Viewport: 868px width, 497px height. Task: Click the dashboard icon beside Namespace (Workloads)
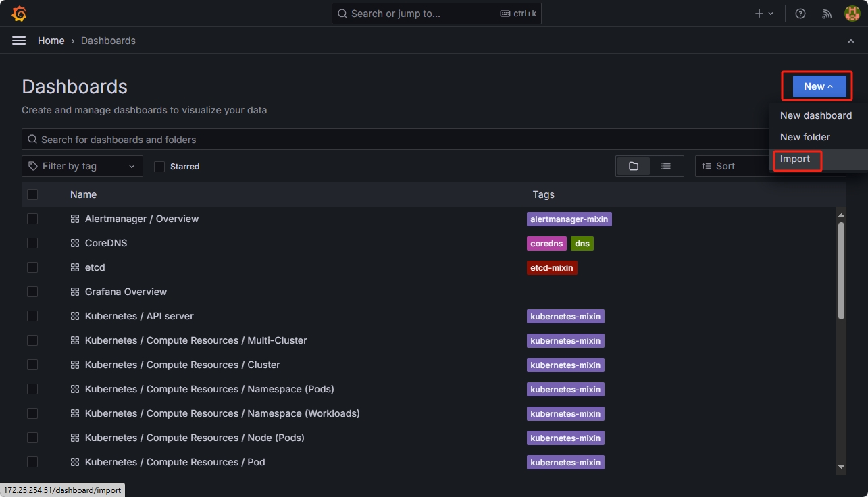pyautogui.click(x=75, y=413)
